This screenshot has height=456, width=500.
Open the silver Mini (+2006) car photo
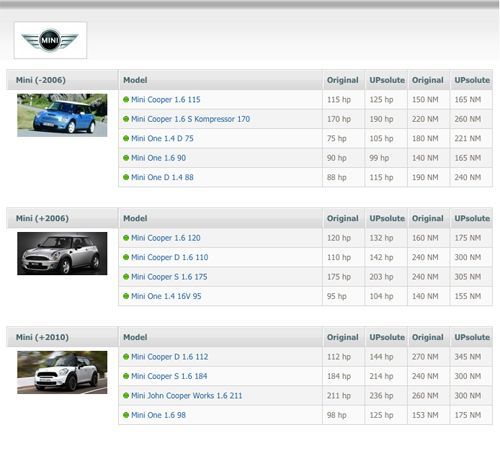click(x=62, y=253)
